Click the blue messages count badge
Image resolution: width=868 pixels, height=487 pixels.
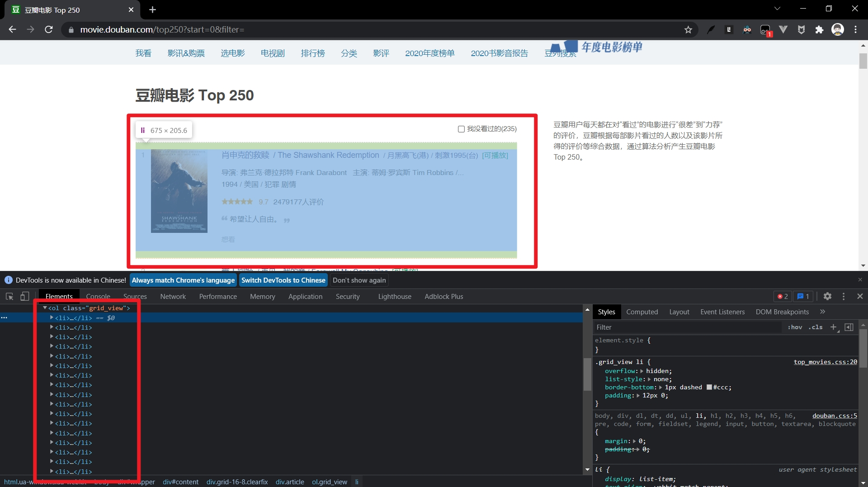pos(803,296)
